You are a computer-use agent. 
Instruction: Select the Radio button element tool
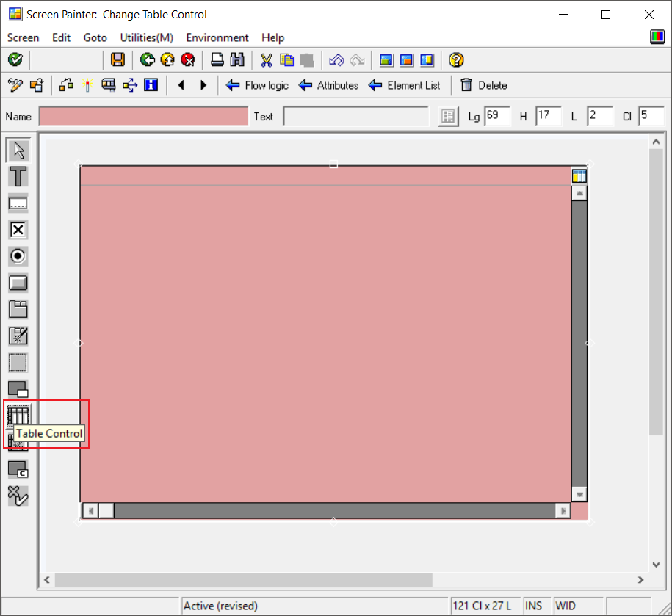tap(18, 256)
